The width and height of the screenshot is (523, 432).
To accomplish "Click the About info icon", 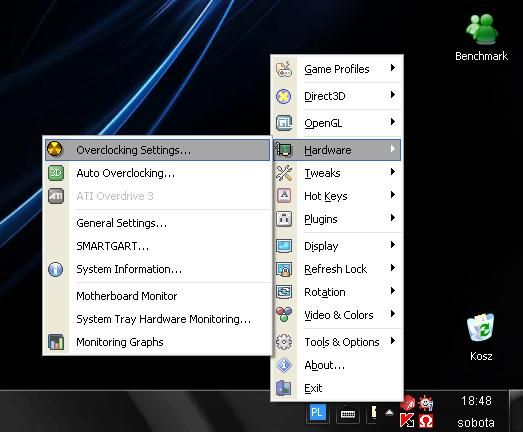I will pos(284,365).
